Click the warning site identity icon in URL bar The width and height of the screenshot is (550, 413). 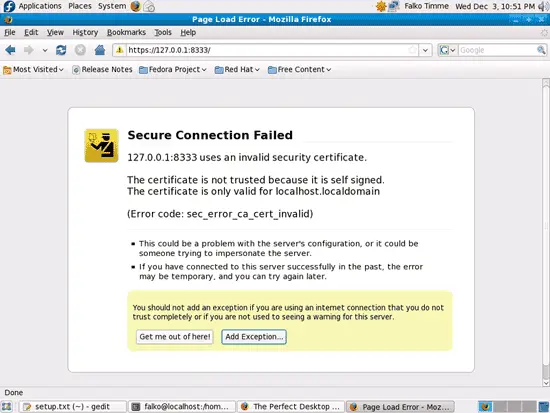coord(120,50)
